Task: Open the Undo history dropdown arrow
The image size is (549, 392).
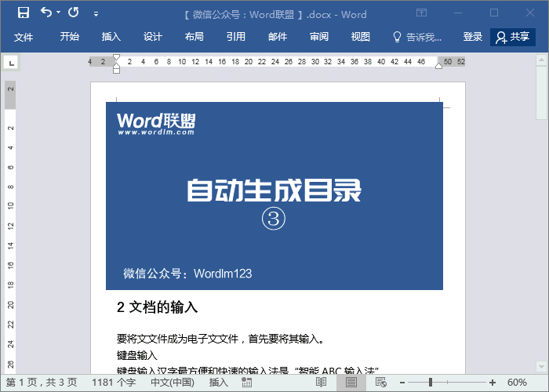Action: [59, 13]
